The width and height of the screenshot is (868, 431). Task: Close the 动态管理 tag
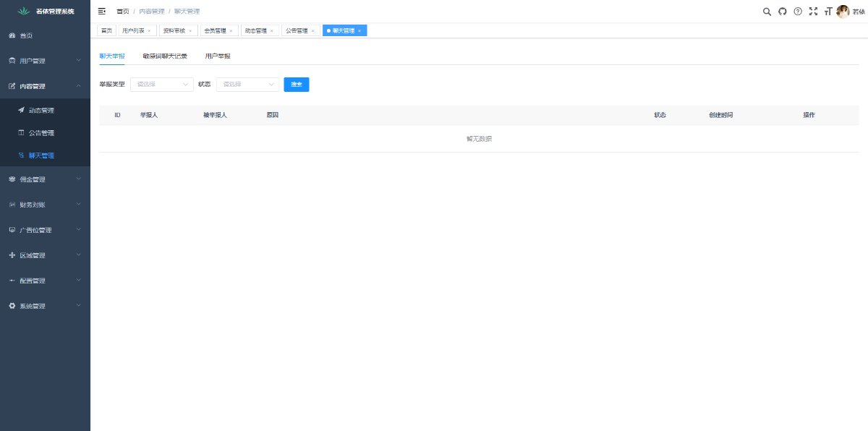coord(272,31)
